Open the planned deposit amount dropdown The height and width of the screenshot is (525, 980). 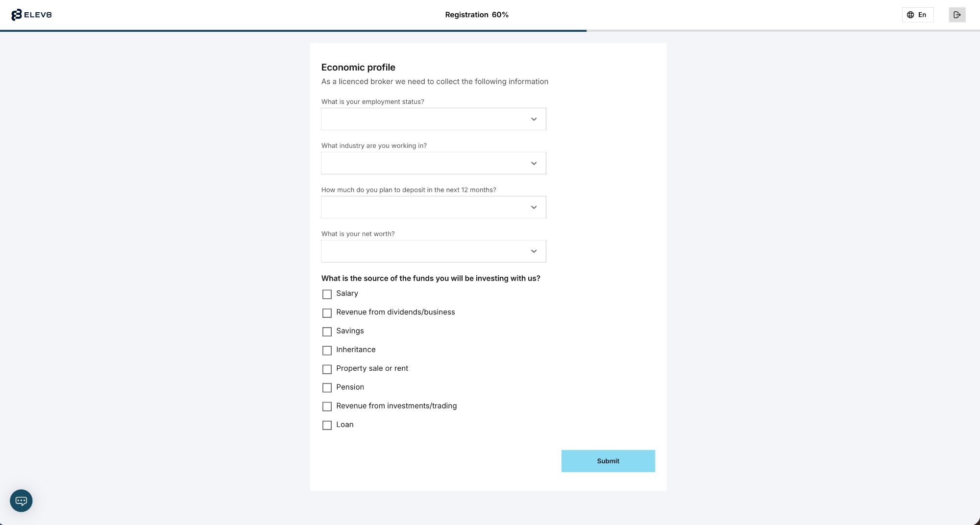pyautogui.click(x=433, y=207)
